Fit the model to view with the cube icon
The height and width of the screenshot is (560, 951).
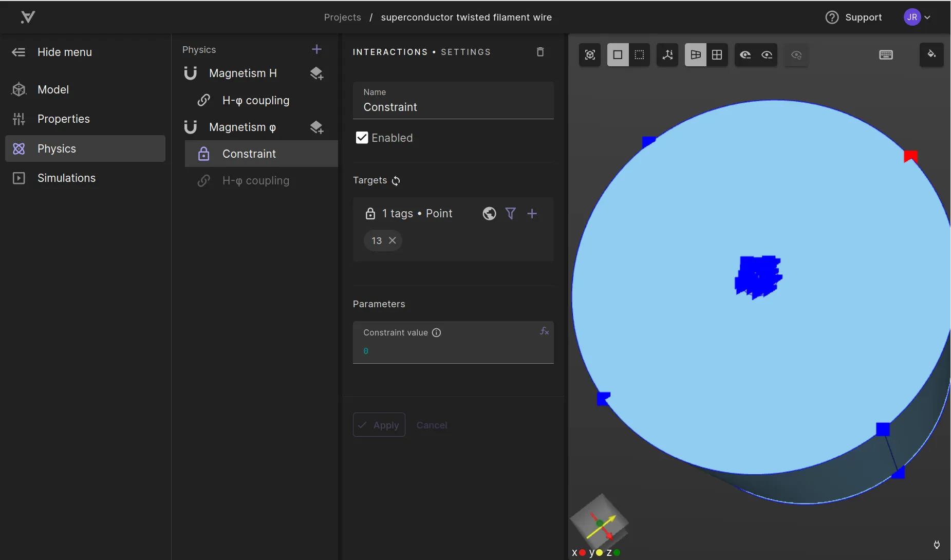[590, 55]
